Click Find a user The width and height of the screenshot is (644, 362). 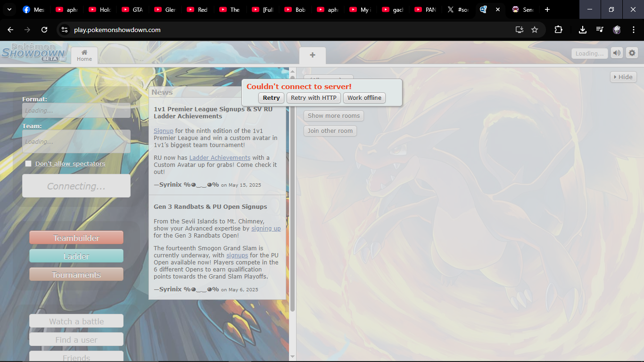(x=76, y=339)
